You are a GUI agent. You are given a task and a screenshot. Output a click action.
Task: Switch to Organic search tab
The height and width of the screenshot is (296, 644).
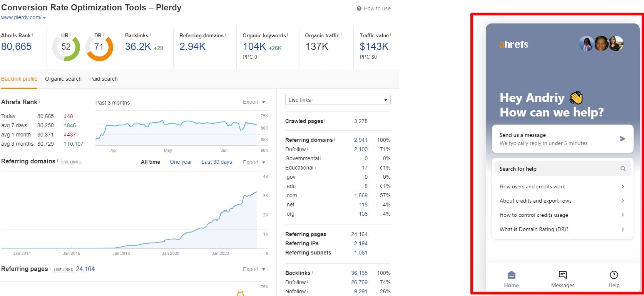click(63, 79)
